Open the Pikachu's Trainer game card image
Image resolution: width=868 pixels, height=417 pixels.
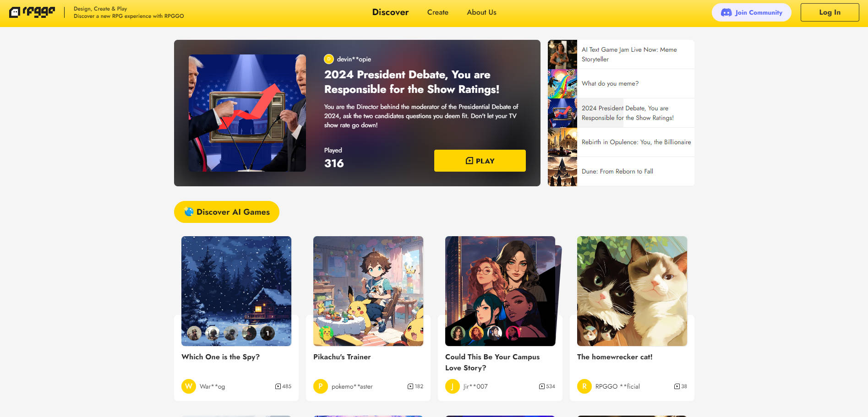[x=368, y=291]
